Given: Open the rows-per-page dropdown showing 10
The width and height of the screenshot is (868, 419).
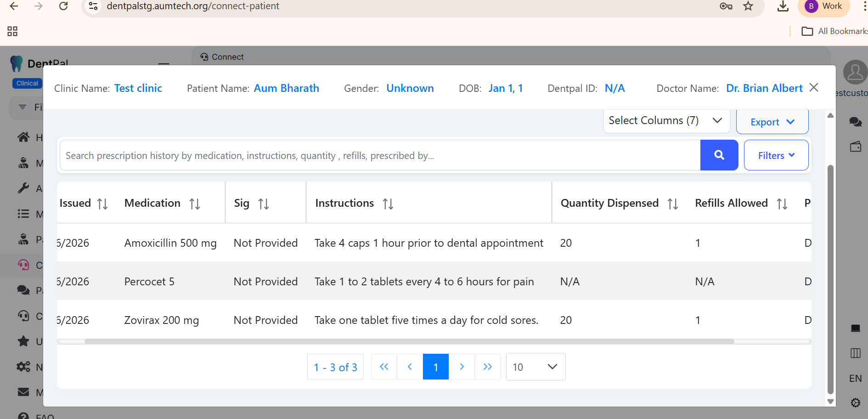Looking at the screenshot, I should click(x=535, y=367).
